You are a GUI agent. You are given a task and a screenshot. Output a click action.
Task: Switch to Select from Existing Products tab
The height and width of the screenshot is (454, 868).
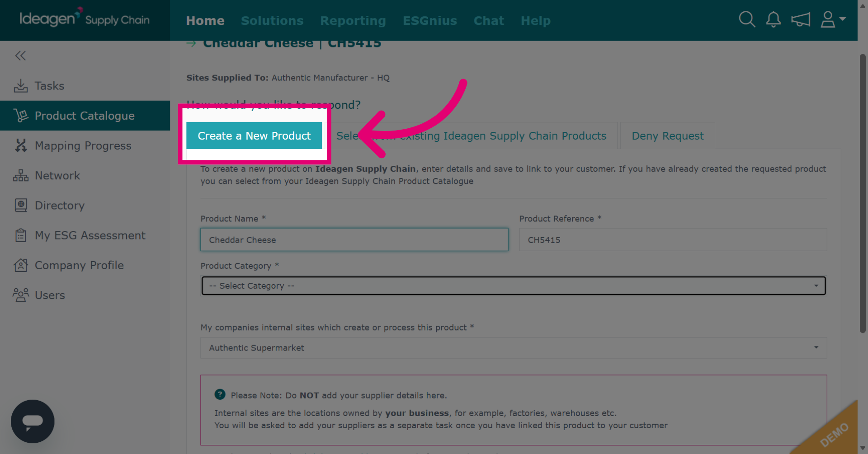coord(471,136)
